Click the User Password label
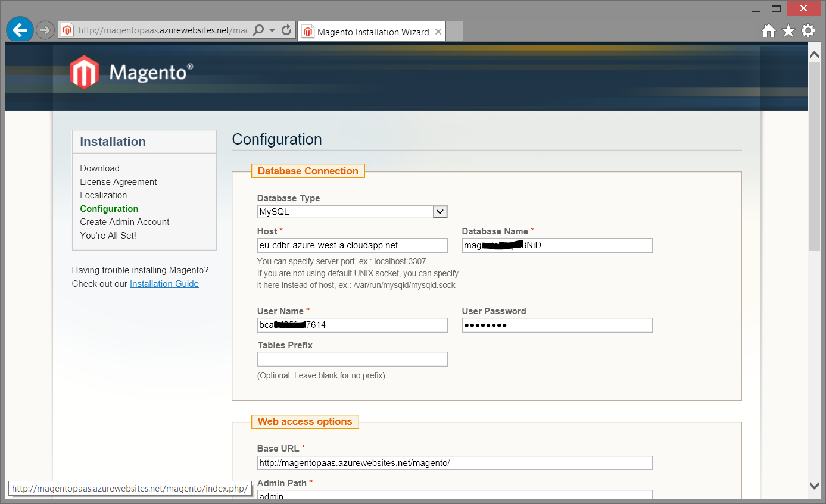The height and width of the screenshot is (504, 826). 494,311
